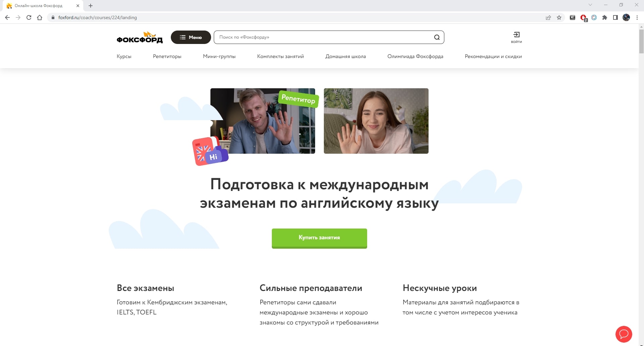Click the Все экзамены heading

(x=145, y=288)
